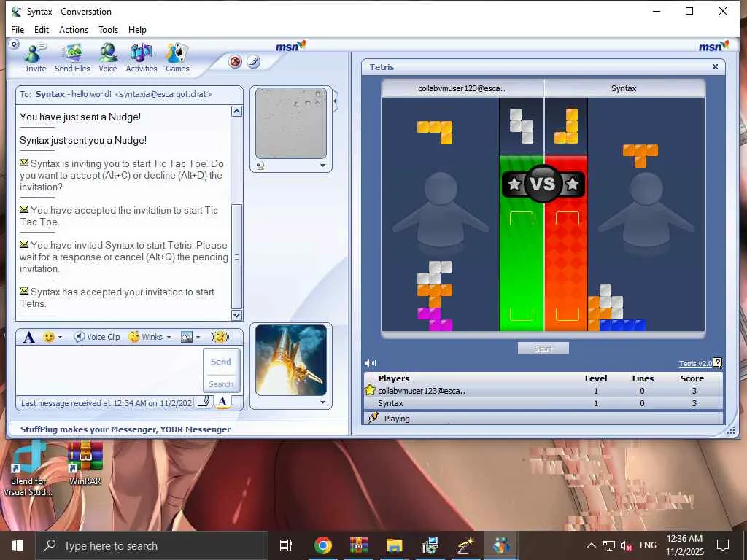Click the Playing status plug icon

tap(373, 418)
